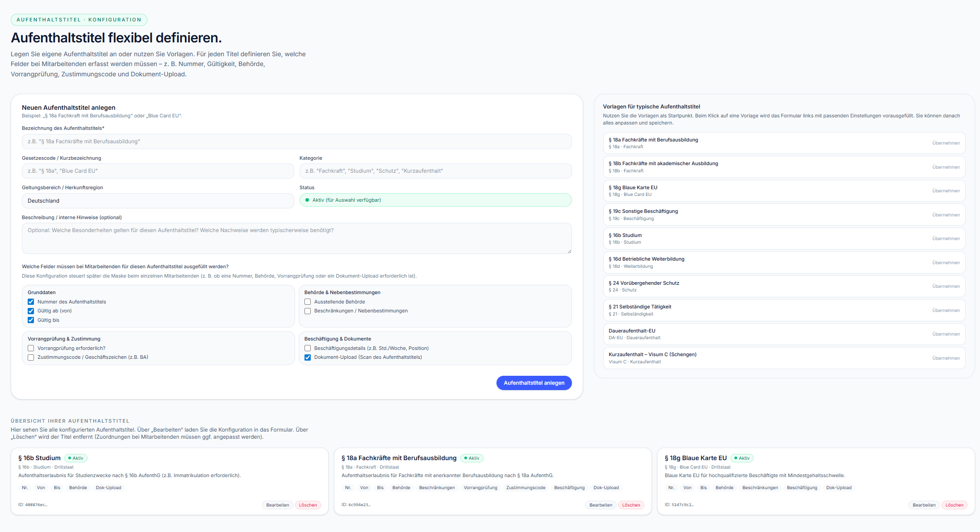
Task: Enable Vorrangprüfung erforderlich checkbox
Action: [31, 348]
